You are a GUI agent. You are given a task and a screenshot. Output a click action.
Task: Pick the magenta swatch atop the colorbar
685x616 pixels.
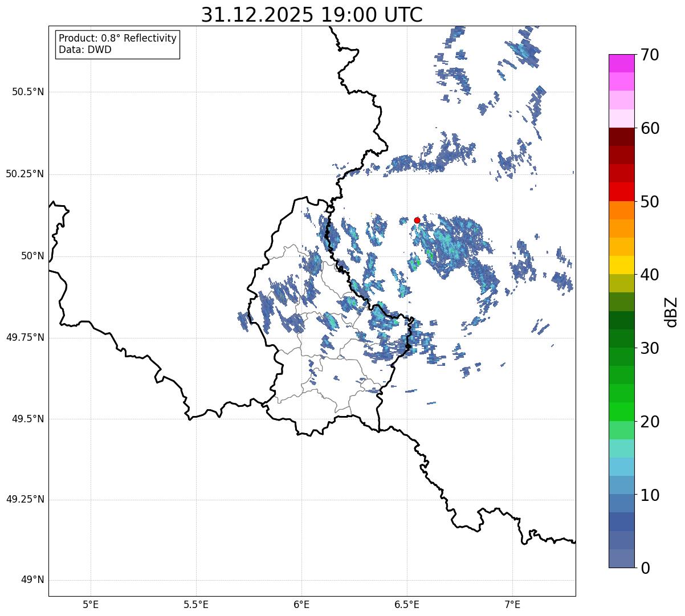click(x=622, y=63)
